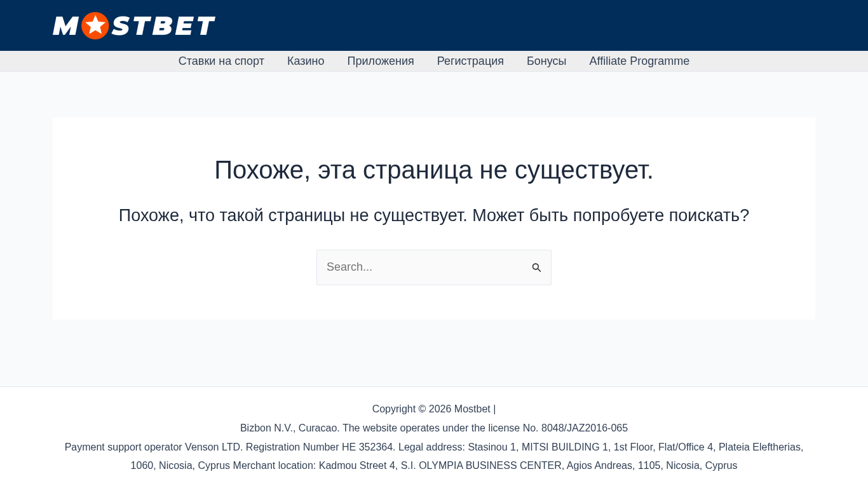This screenshot has width=868, height=488.
Task: Click the license number 8048/JAZ2016-065 text
Action: (585, 428)
